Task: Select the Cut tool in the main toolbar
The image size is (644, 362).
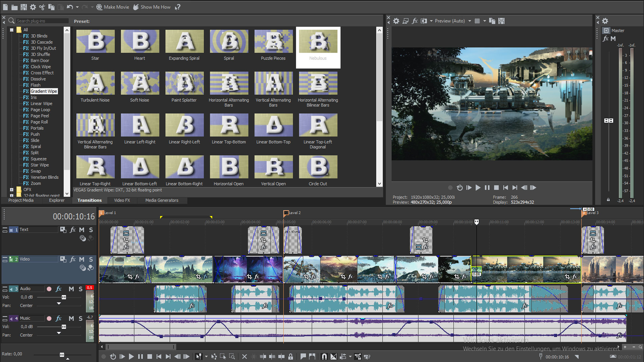Action: coord(42,7)
